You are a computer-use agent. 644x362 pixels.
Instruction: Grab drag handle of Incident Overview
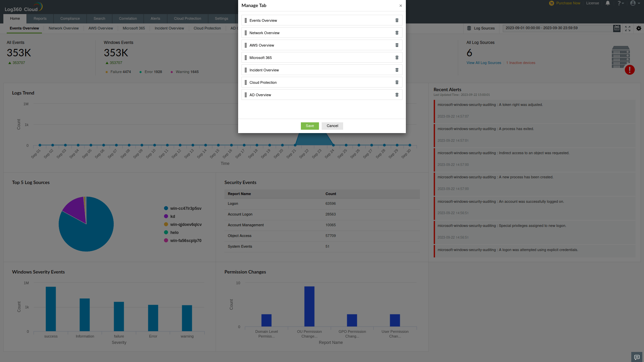pyautogui.click(x=246, y=70)
